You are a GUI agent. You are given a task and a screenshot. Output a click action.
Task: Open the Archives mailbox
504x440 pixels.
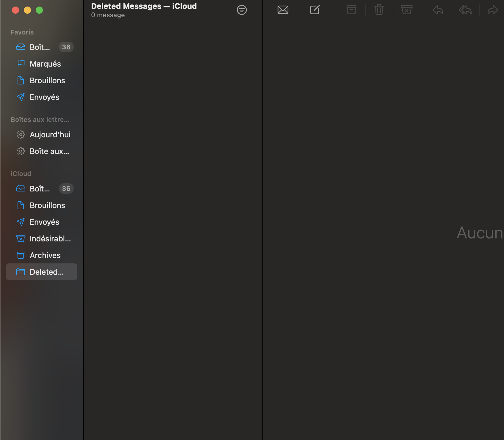[x=45, y=255]
